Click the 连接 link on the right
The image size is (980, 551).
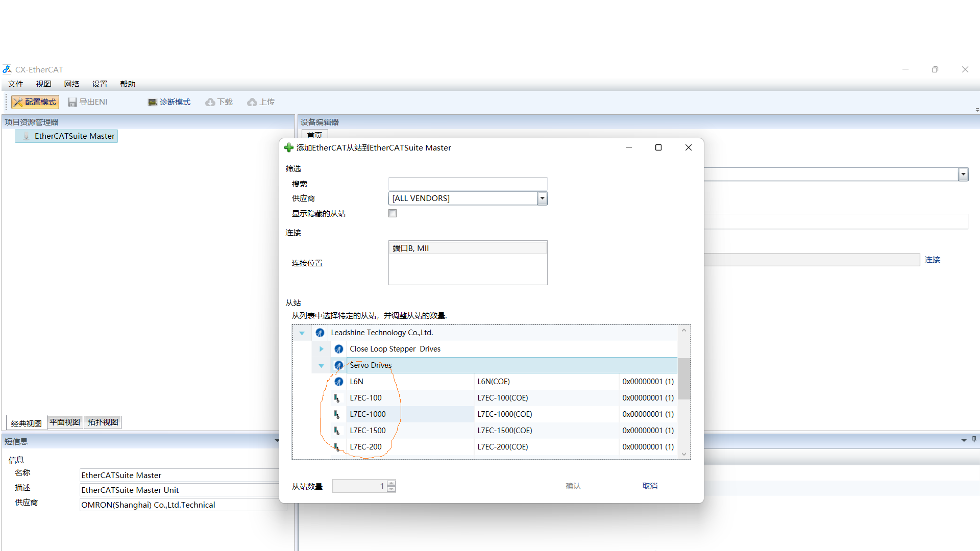point(932,260)
